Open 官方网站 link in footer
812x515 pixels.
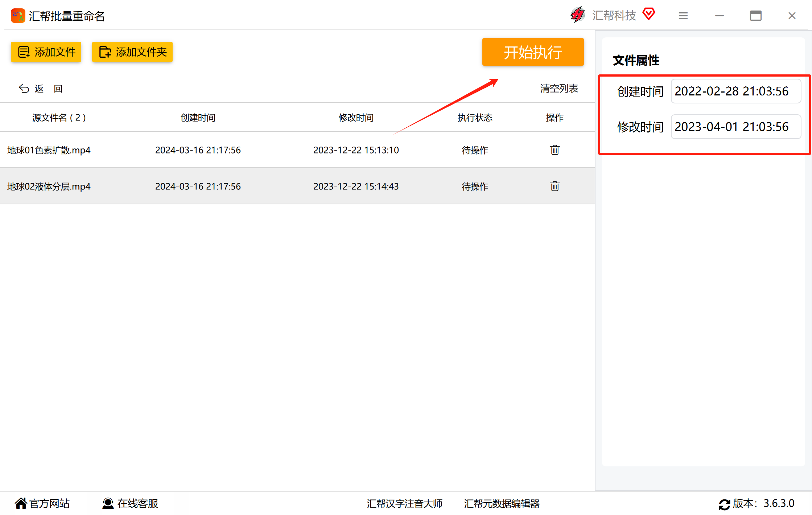pyautogui.click(x=42, y=504)
